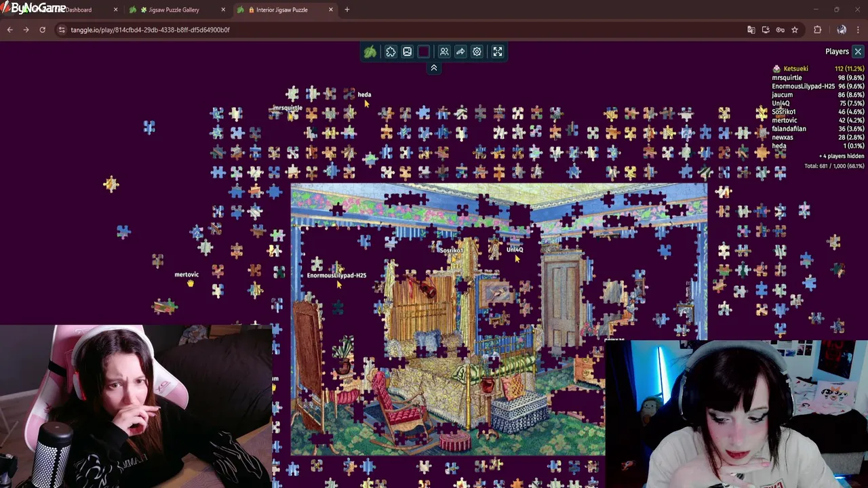Click the heda cursor label
Screen dimensions: 868x488
364,95
